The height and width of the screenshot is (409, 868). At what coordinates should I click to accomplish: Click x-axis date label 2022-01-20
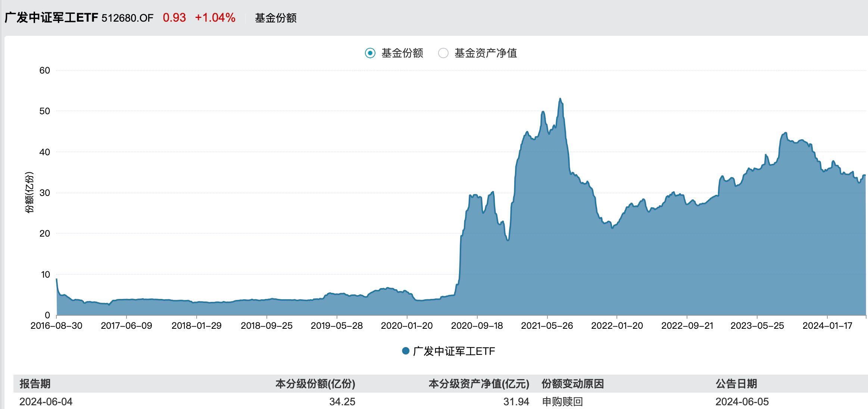click(x=617, y=326)
